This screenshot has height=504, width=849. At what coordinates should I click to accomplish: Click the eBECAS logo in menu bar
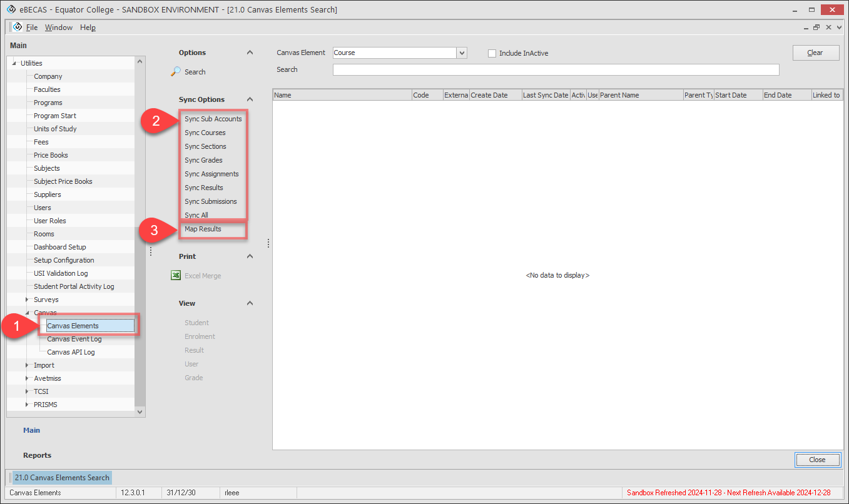click(x=17, y=28)
